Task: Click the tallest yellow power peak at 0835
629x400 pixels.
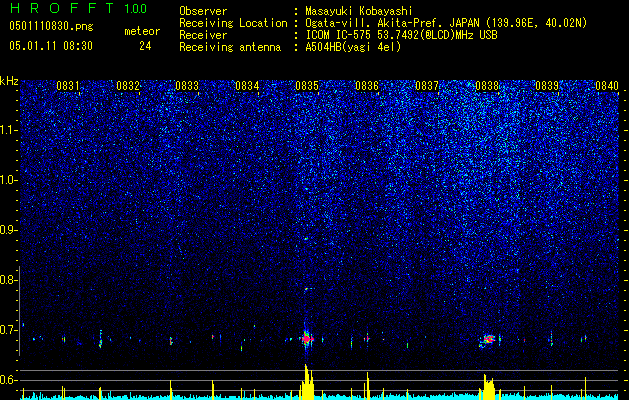Action: pyautogui.click(x=306, y=381)
